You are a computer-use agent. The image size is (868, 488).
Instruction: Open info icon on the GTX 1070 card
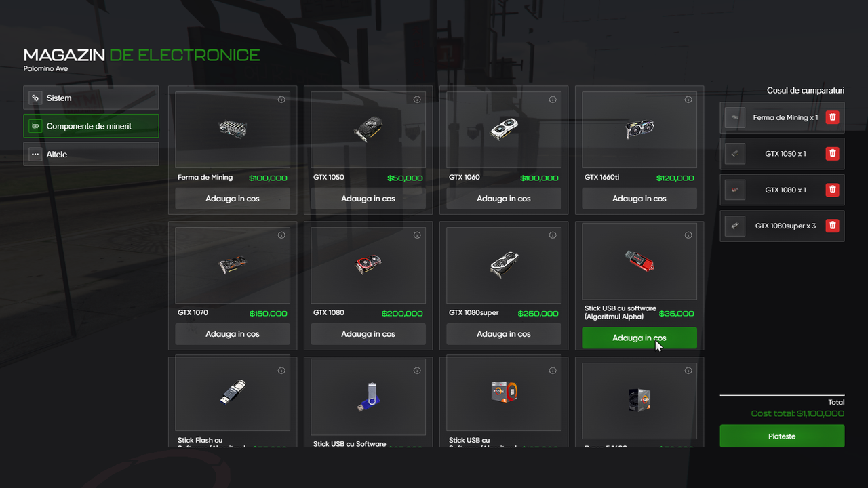[x=281, y=235]
